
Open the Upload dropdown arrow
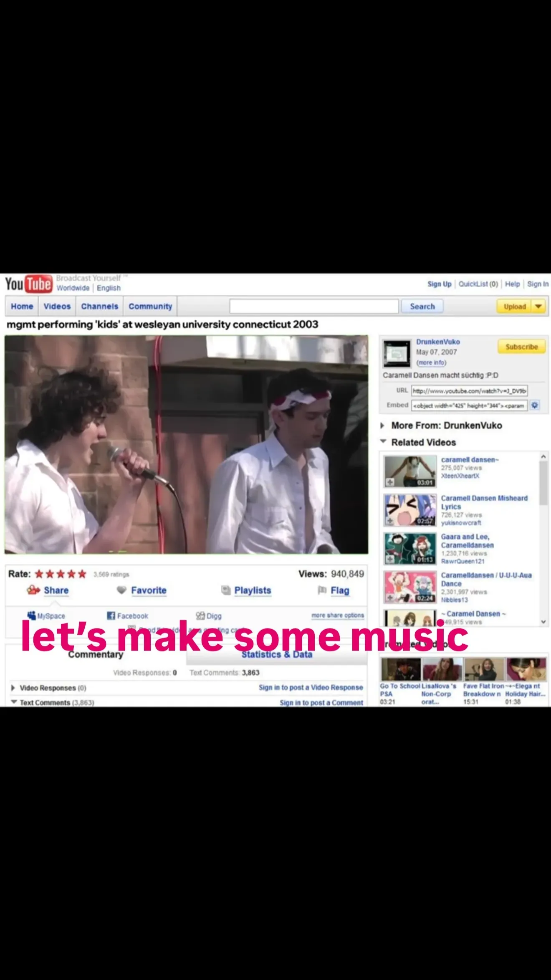click(x=539, y=306)
